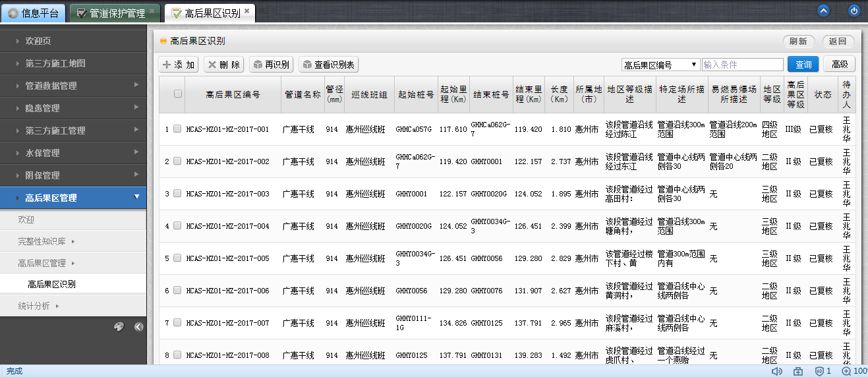The image size is (868, 377).
Task: Click the blue collapse-up arrow icon in header
Action: pyautogui.click(x=823, y=11)
